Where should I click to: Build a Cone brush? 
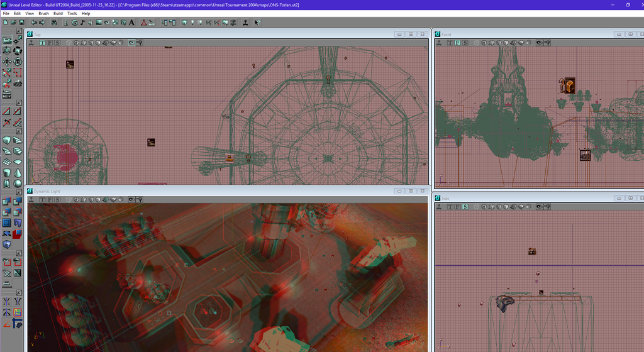(18, 173)
